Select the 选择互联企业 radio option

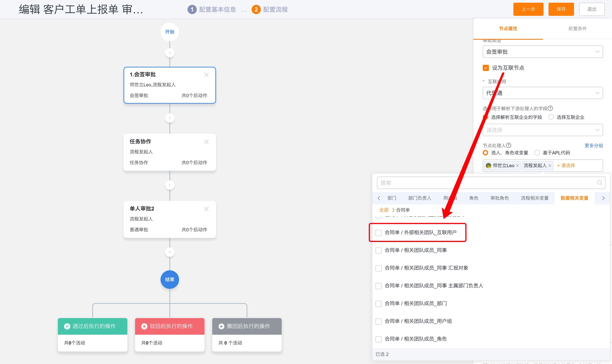[551, 117]
